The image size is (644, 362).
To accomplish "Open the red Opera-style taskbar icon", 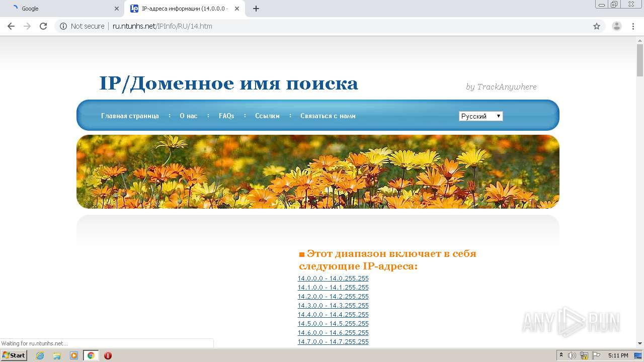I will [108, 355].
